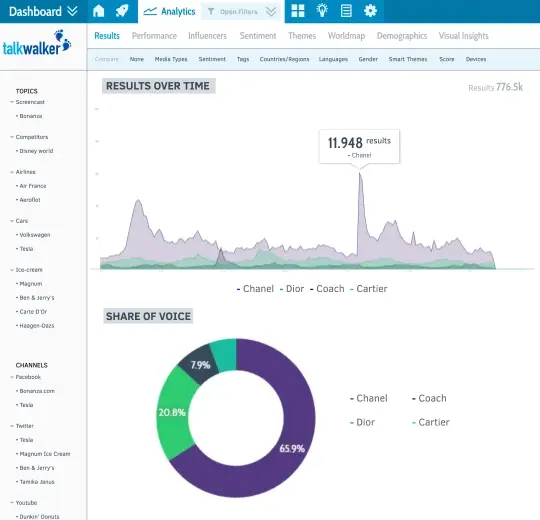Compare by None
Screen dimensions: 540x520
[137, 59]
